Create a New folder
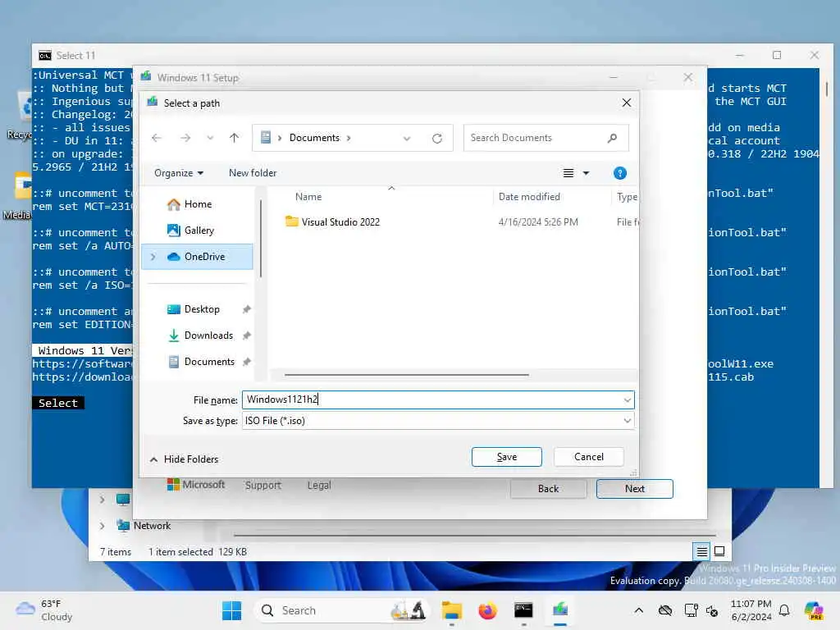This screenshot has height=630, width=840. (253, 173)
